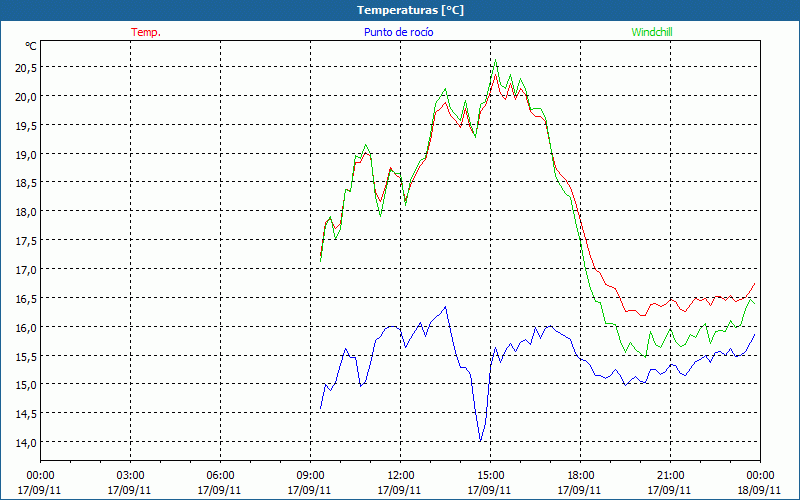
Task: Click the 09:00 time axis label
Action: pos(310,476)
